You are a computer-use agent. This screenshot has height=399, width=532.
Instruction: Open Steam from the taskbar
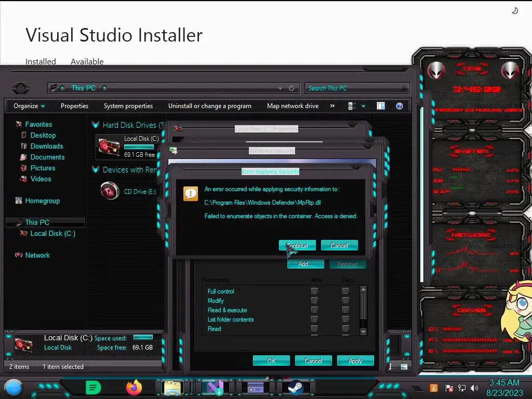296,388
